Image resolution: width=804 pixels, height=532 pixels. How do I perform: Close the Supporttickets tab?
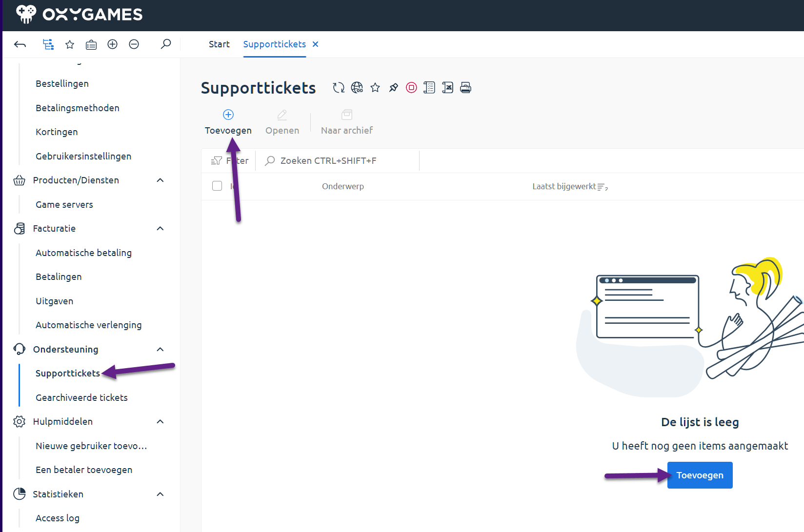pos(316,44)
